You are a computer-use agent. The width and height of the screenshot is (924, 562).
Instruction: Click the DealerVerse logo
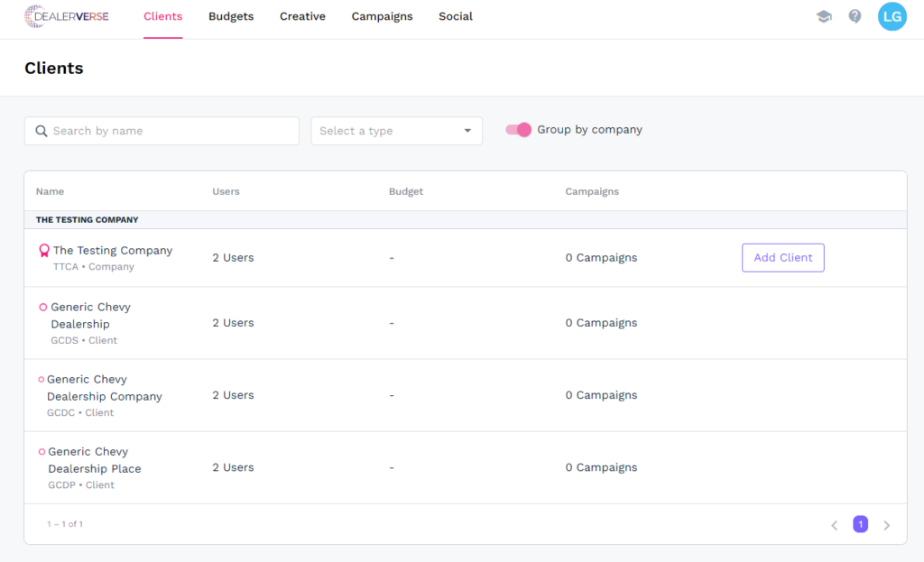[67, 16]
